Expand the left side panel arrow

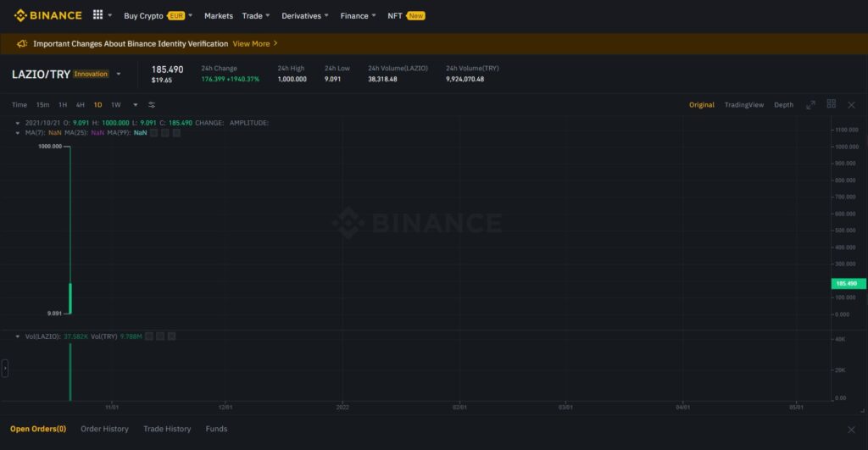click(5, 368)
